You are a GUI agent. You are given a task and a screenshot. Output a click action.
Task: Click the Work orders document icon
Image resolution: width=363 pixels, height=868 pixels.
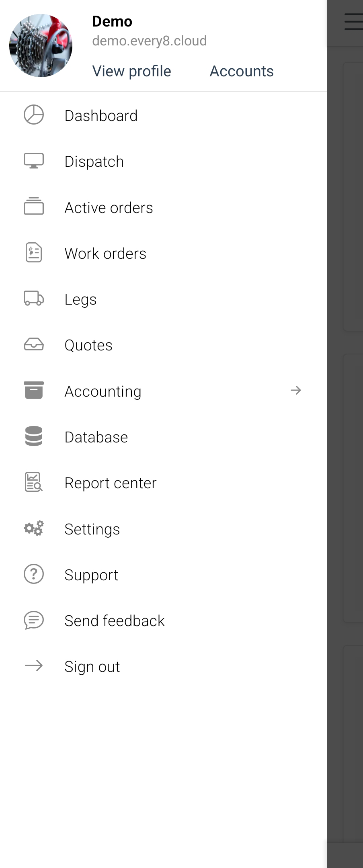34,253
